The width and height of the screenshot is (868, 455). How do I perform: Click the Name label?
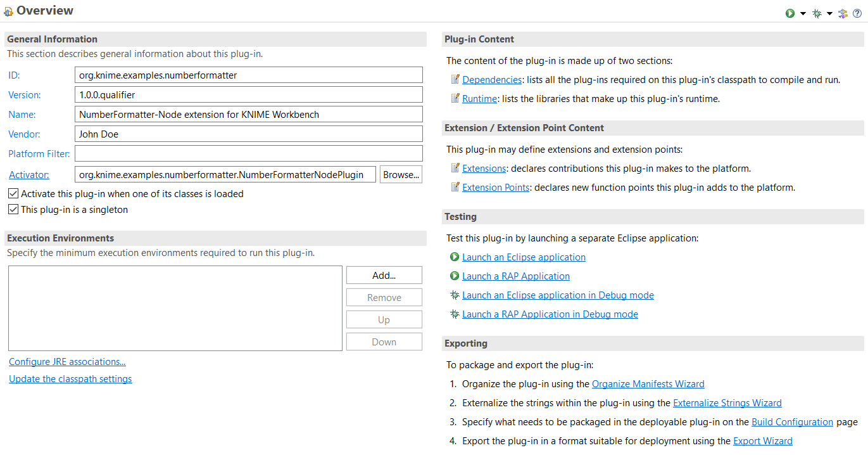click(x=22, y=115)
